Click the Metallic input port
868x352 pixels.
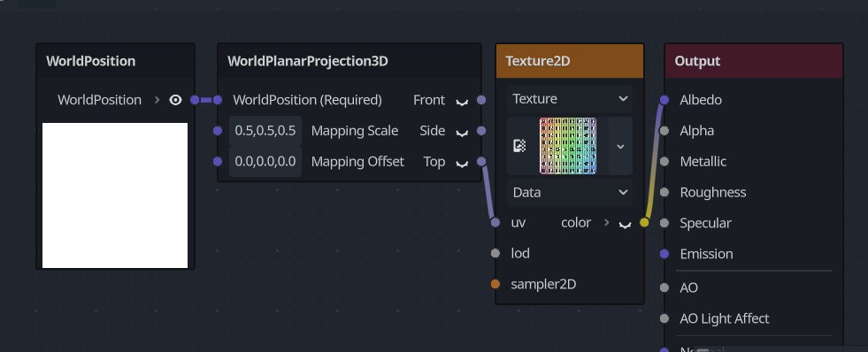[664, 162]
